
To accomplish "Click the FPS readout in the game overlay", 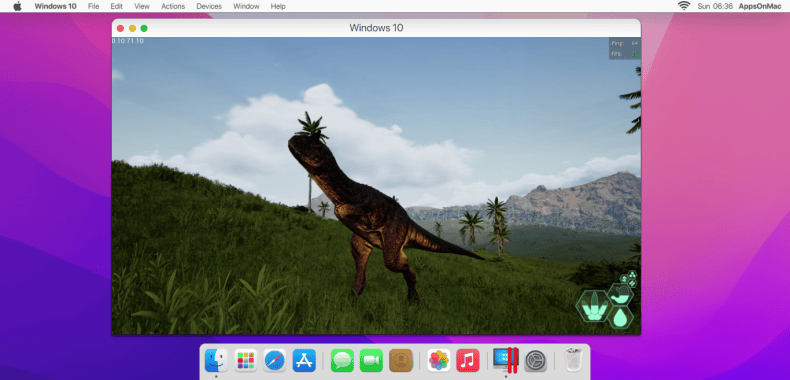I will click(x=625, y=54).
